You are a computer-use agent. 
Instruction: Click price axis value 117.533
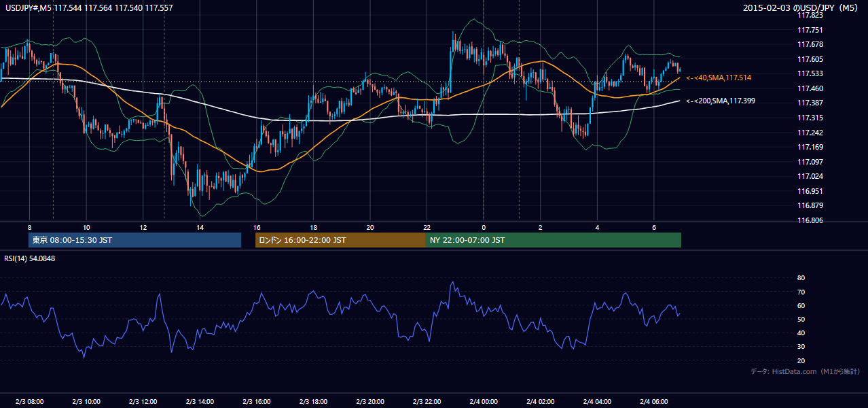810,73
